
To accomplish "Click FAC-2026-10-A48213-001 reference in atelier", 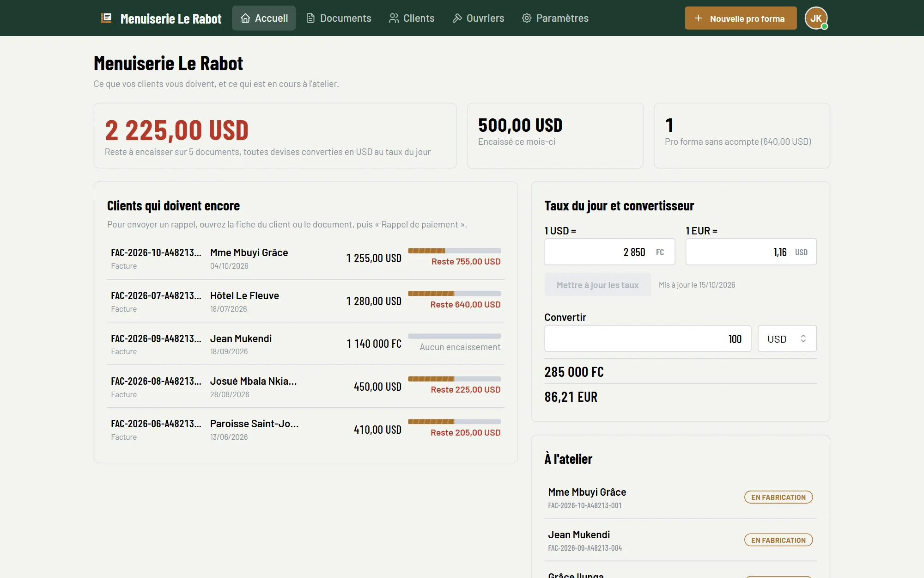I will coord(584,505).
